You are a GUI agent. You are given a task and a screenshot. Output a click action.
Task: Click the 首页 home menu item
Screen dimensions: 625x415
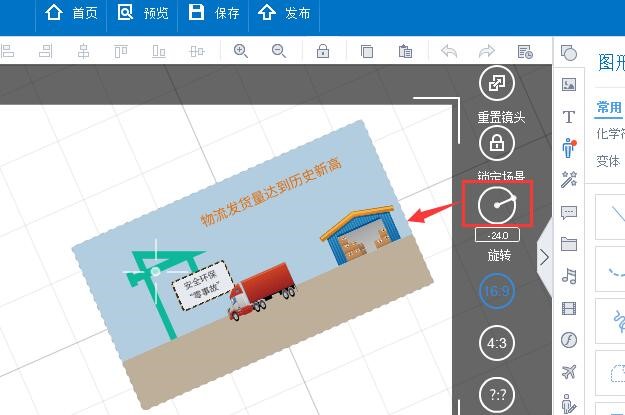click(x=72, y=14)
